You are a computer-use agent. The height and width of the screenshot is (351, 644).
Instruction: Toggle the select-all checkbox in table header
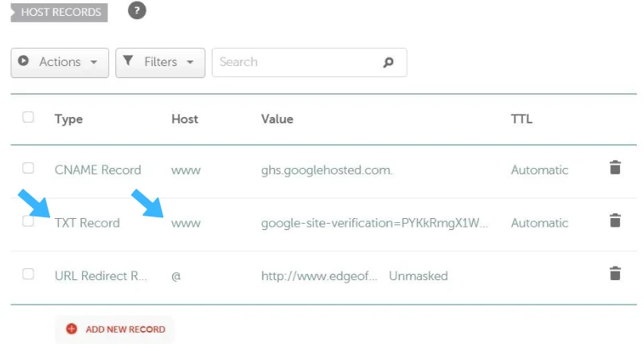coord(28,117)
